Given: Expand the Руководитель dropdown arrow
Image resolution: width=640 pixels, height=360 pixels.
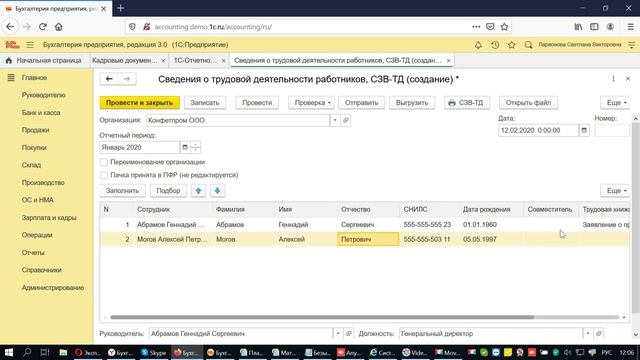Looking at the screenshot, I should (338, 333).
